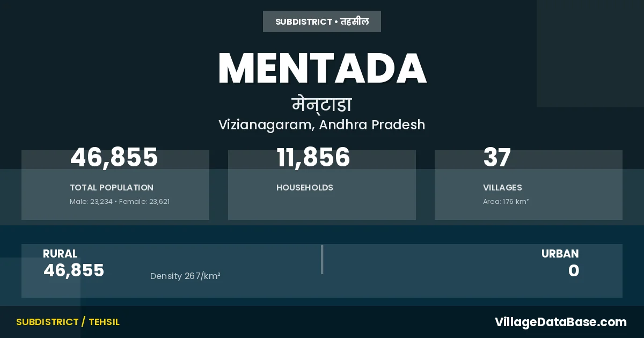Select the TOTAL POPULATION label
Screen dimensions: 644x338
(x=112, y=188)
